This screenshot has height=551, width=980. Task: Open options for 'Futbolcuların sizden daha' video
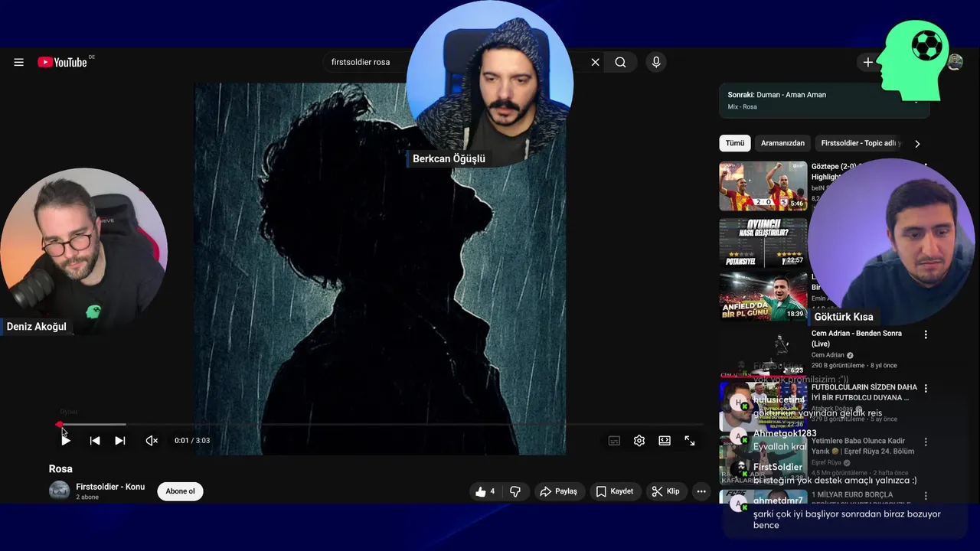(x=926, y=388)
